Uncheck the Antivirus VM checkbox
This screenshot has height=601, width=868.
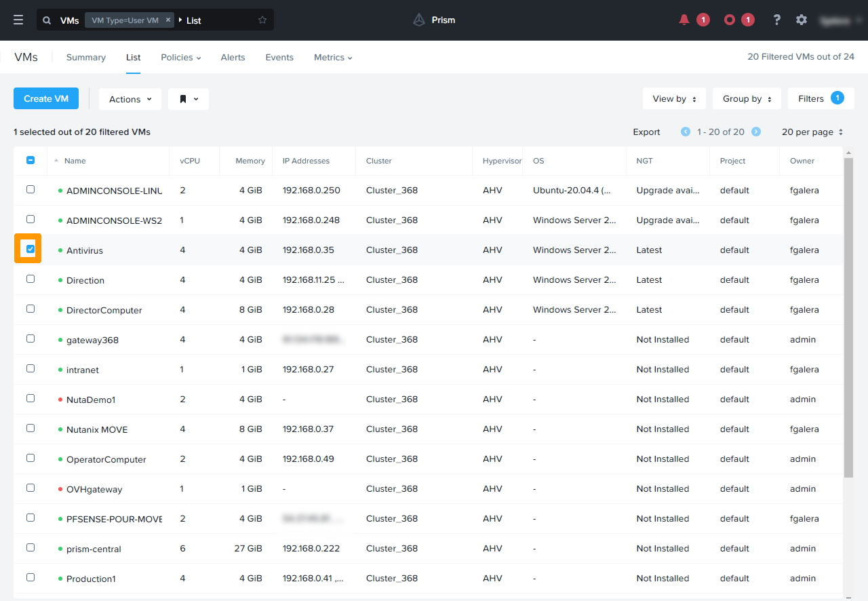click(x=28, y=249)
